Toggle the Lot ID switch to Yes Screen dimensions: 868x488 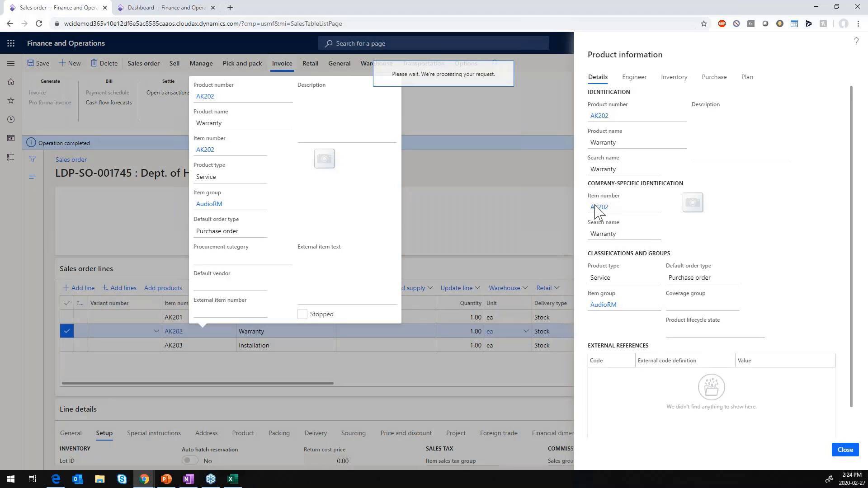(190, 460)
